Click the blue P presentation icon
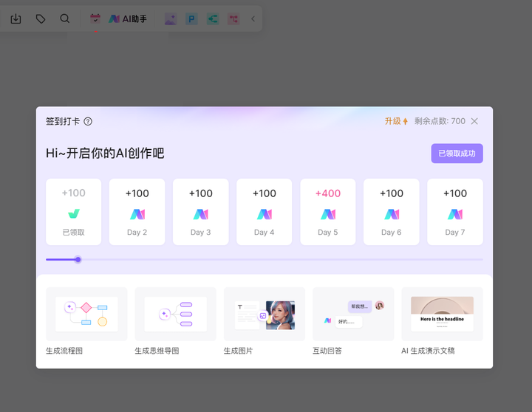This screenshot has width=532, height=412. click(191, 19)
